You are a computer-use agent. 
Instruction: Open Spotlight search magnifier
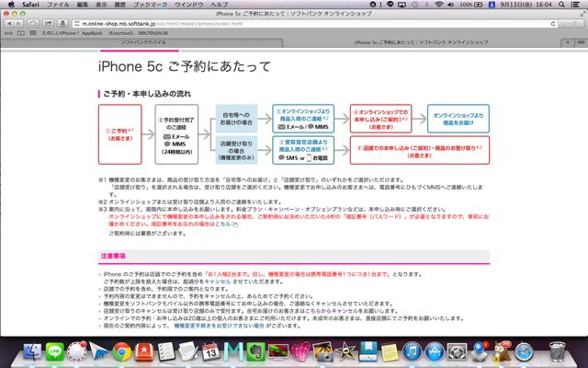point(561,5)
